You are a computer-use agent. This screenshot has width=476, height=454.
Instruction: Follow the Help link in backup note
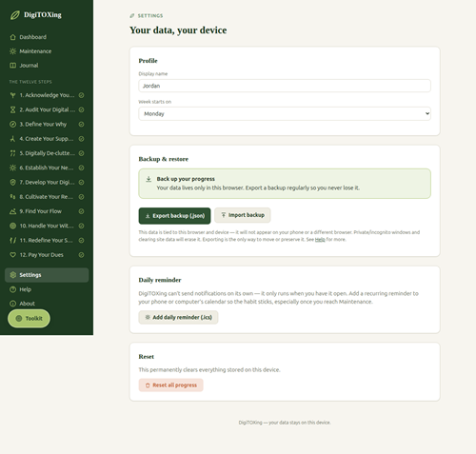coord(320,240)
